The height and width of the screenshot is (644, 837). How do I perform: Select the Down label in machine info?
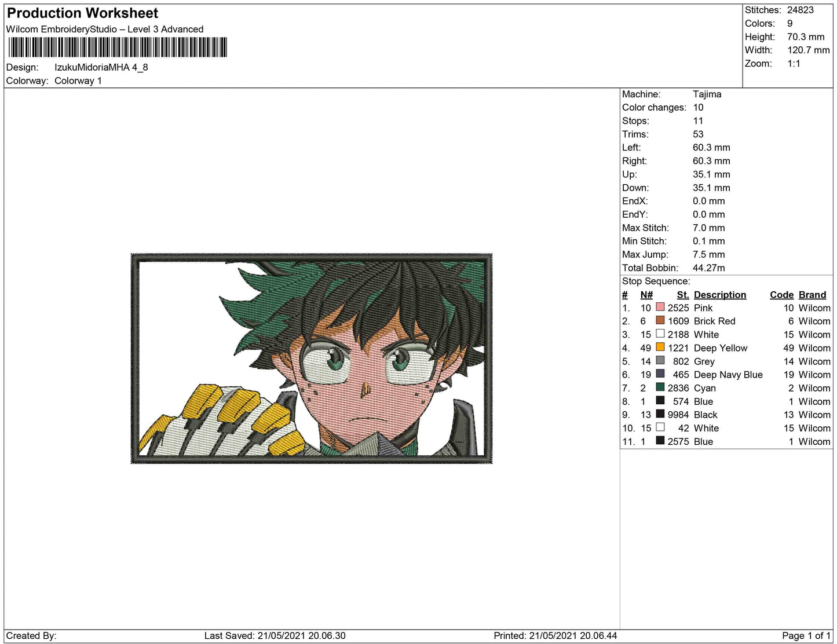click(x=635, y=188)
